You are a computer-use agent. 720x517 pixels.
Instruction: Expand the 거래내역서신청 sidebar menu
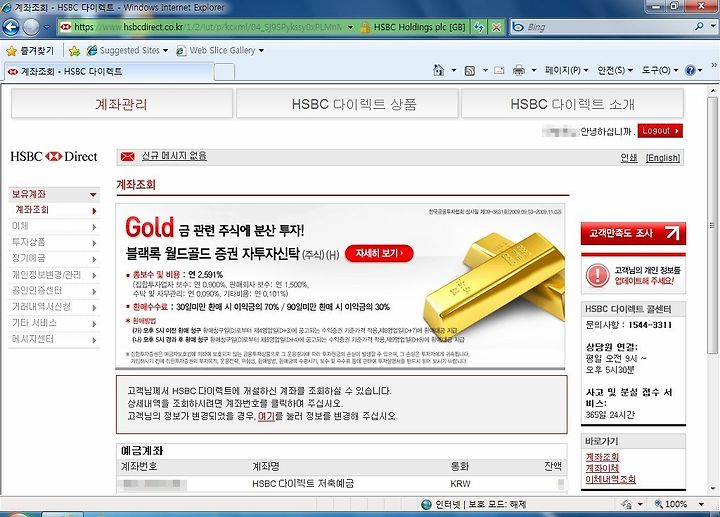54,307
